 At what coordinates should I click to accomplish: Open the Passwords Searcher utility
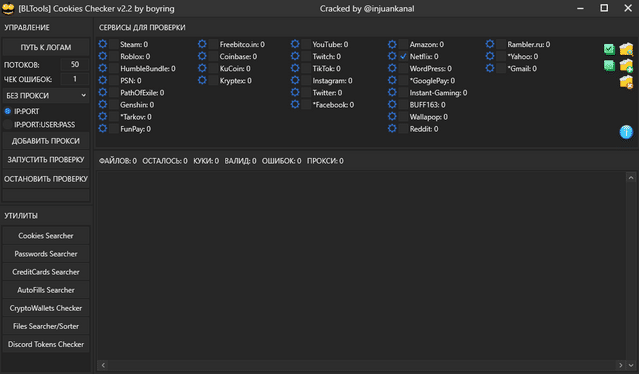coord(46,254)
